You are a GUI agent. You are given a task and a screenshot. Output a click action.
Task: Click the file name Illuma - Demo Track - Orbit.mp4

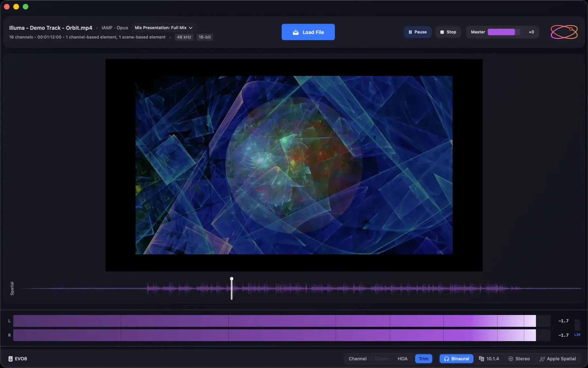point(51,28)
